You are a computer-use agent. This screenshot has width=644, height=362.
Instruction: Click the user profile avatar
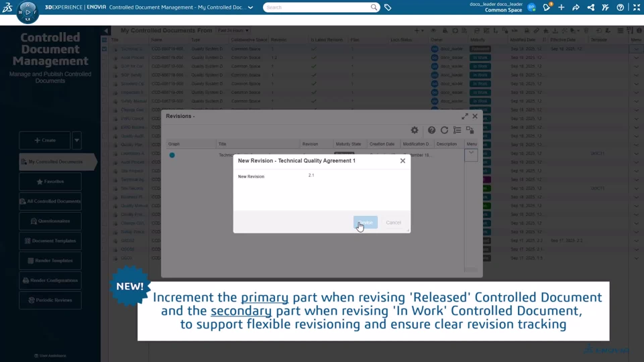point(531,7)
